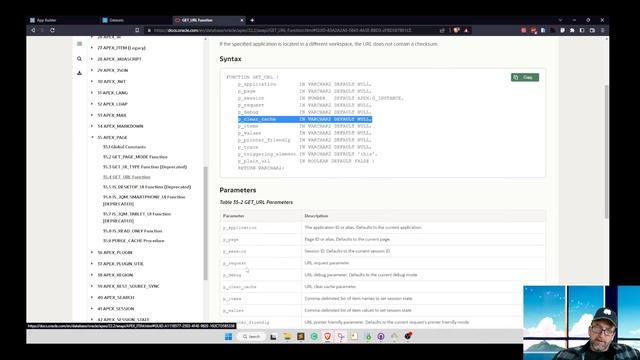Open the browser extensions puzzle icon
The width and height of the screenshot is (640, 360).
[572, 30]
